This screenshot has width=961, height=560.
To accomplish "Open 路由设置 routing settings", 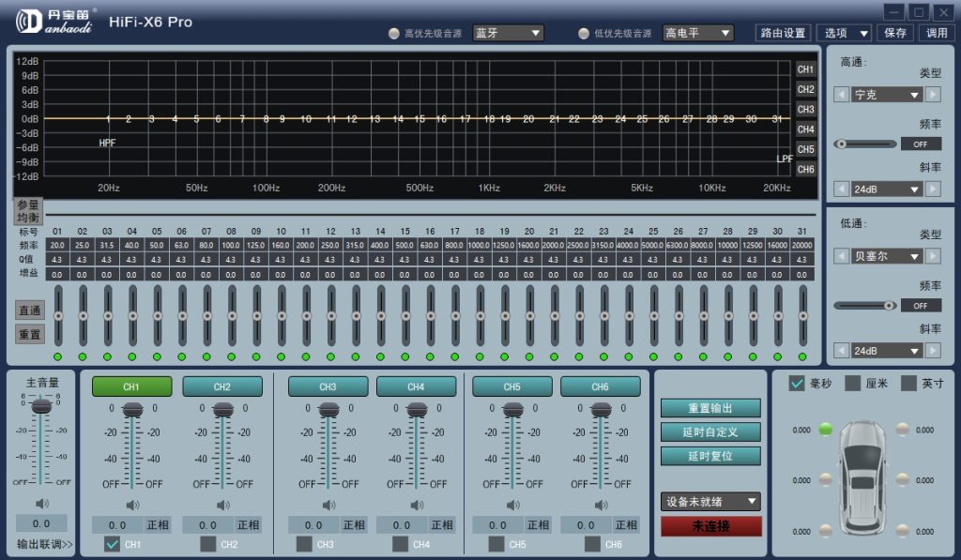I will [783, 33].
